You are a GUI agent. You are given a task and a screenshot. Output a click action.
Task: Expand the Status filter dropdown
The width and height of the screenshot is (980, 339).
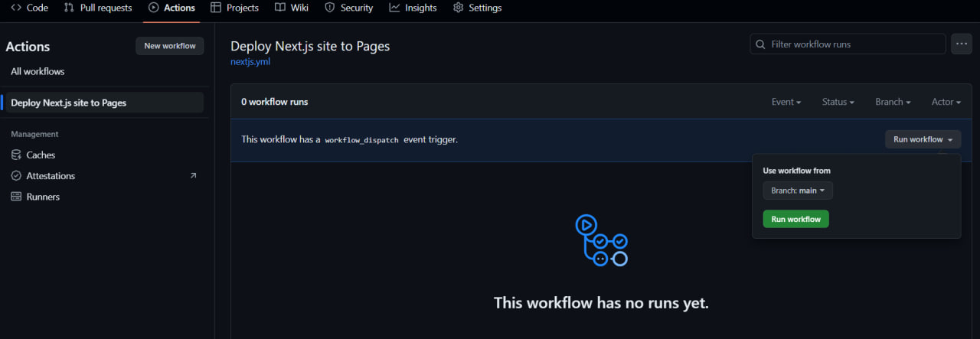coord(838,102)
